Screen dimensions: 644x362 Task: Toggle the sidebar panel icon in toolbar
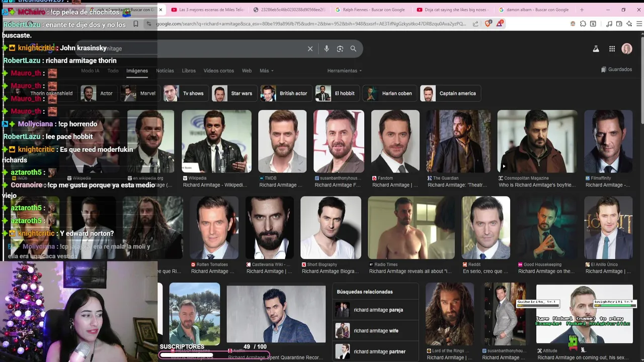593,24
